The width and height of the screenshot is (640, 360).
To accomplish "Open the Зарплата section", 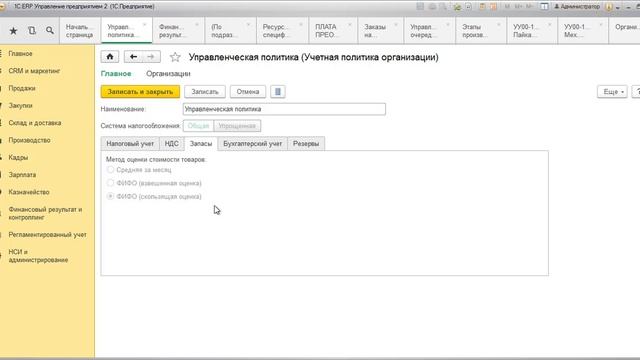I will 22,175.
